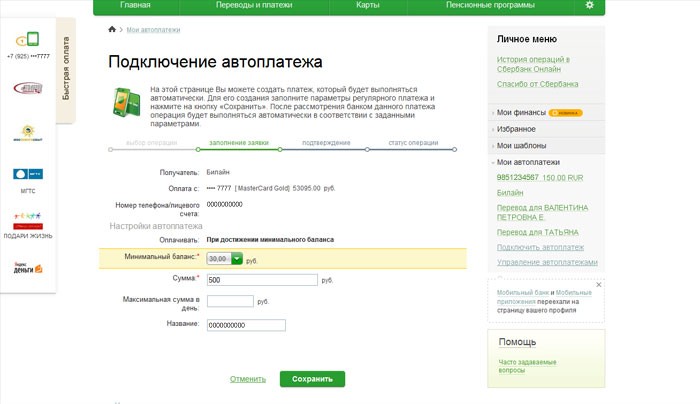Open Билайн autopayment link
This screenshot has height=404, width=700.
[x=510, y=193]
